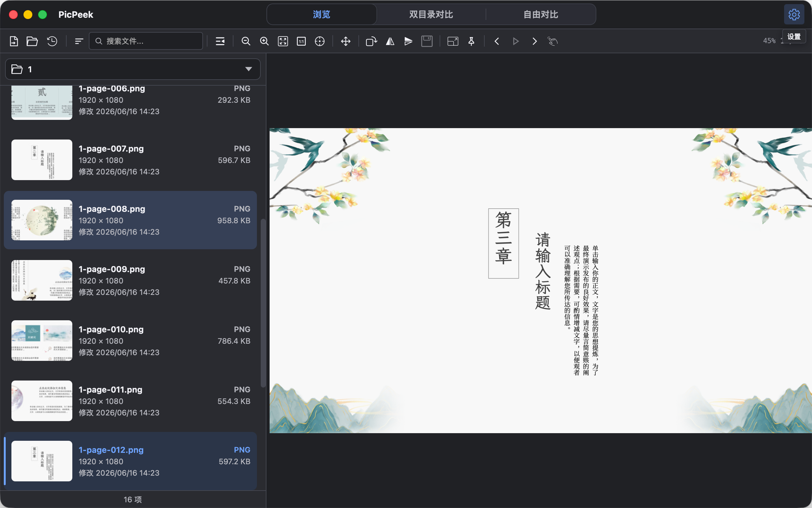Open the recent history clock icon
Viewport: 812px width, 508px height.
coord(52,41)
